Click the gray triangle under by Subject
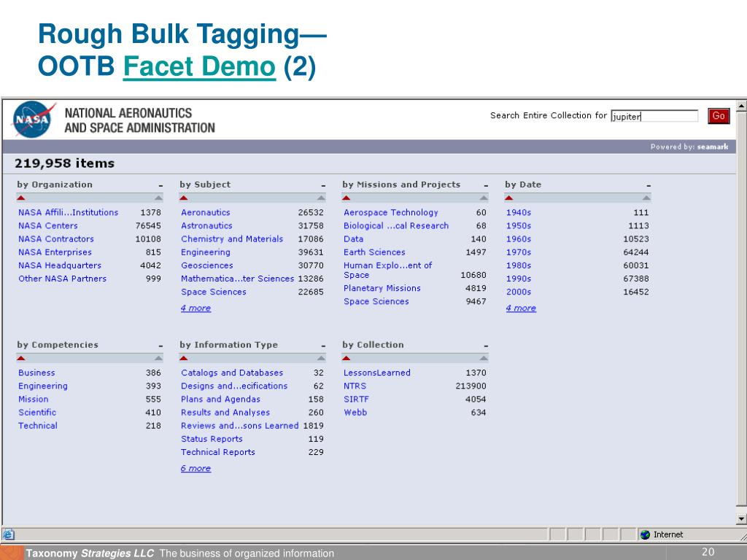 [x=321, y=198]
